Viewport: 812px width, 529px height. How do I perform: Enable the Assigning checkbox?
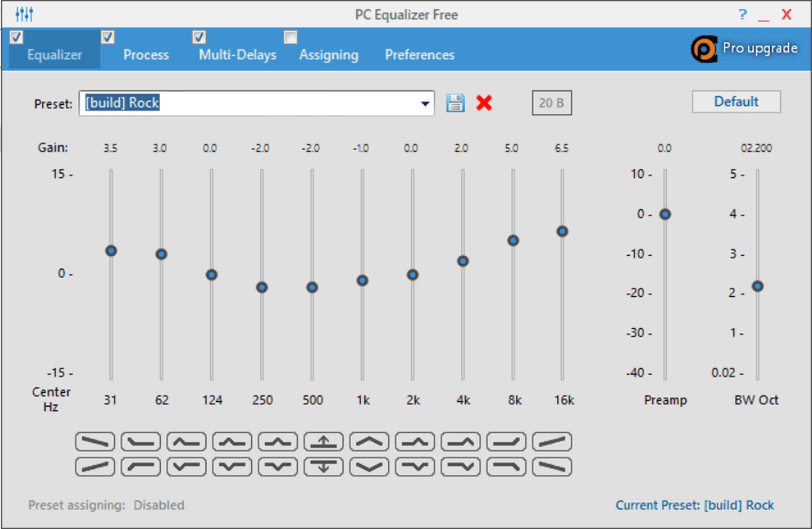coord(290,37)
